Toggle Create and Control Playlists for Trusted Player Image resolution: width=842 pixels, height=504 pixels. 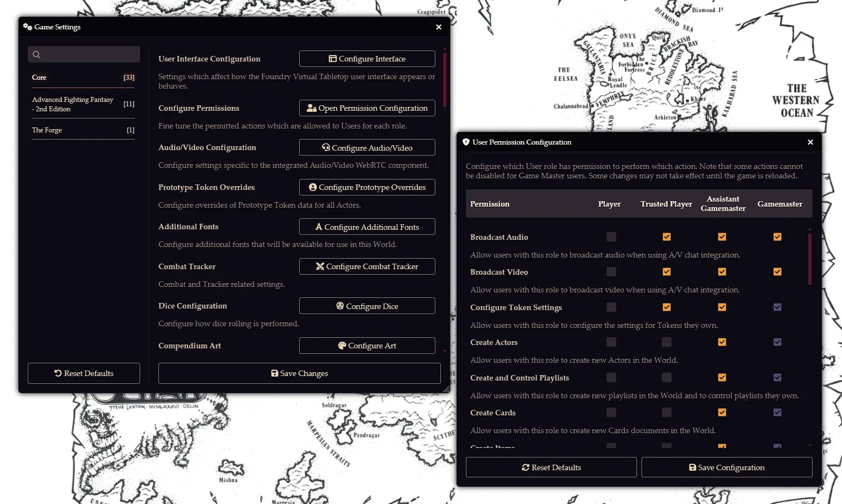666,377
